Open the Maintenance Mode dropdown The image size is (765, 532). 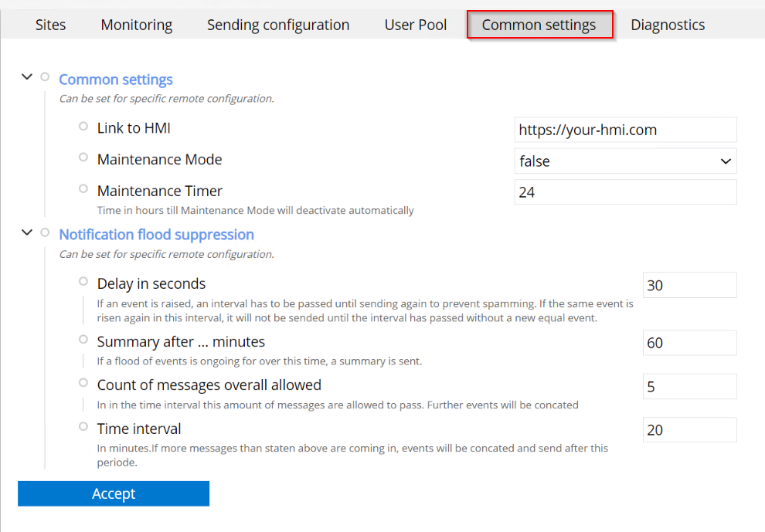pyautogui.click(x=625, y=161)
